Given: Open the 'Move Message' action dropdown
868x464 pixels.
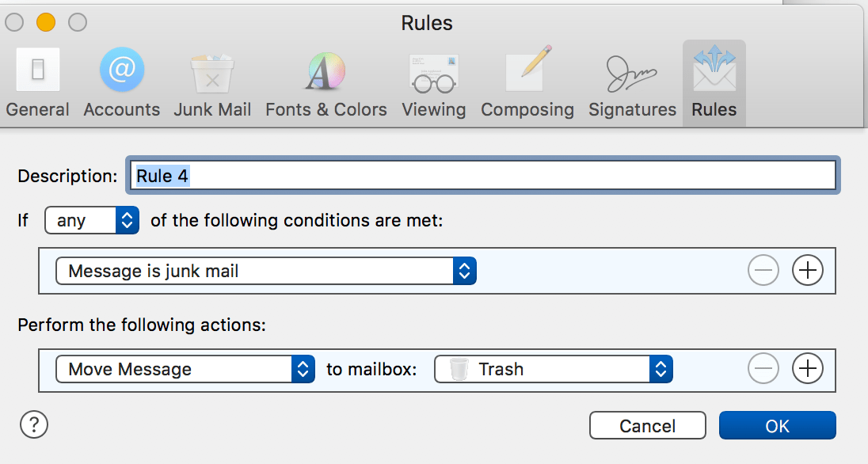Looking at the screenshot, I should tap(185, 369).
